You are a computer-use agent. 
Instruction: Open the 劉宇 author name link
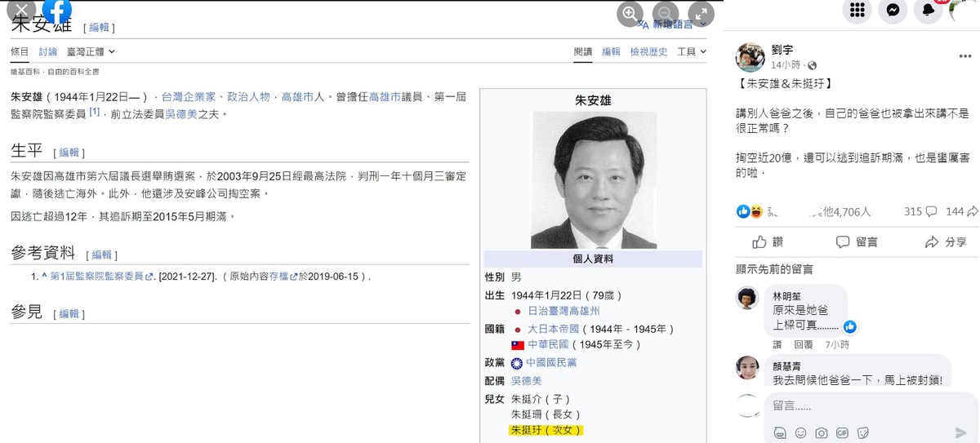click(x=782, y=50)
